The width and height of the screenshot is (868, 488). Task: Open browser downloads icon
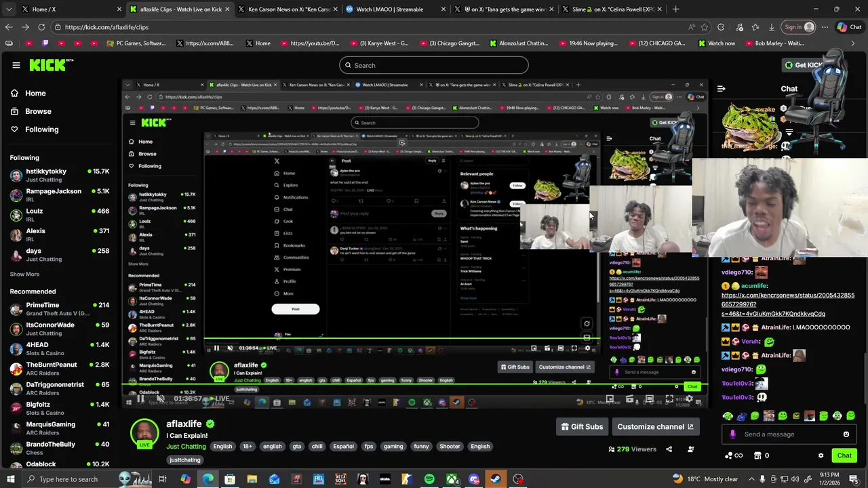click(772, 27)
